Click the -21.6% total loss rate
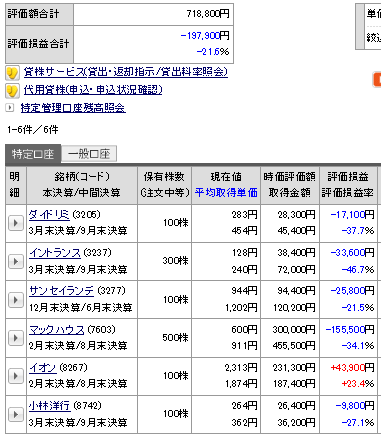Screen dimensions: 381x437 (213, 52)
